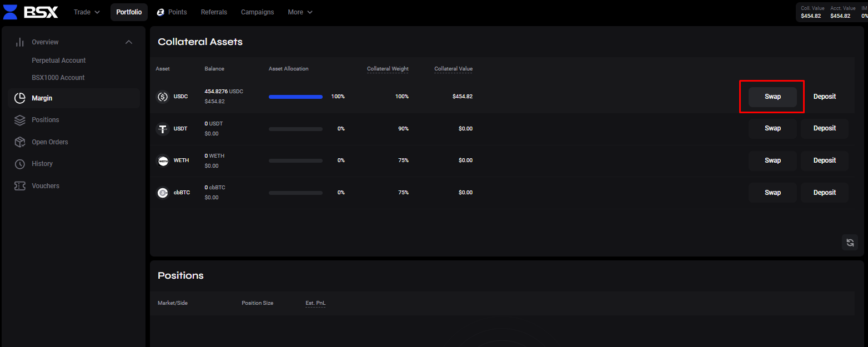
Task: Click Deposit for USDC
Action: (x=825, y=97)
